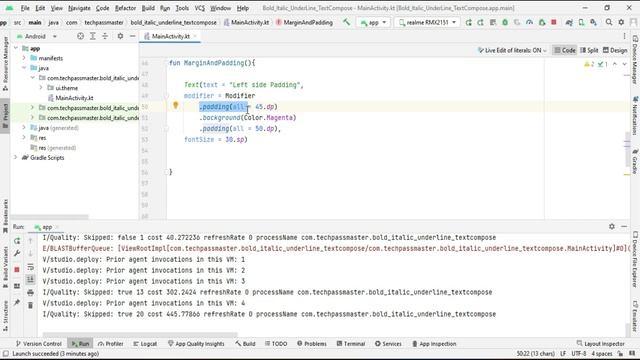Open the File menu

click(25, 8)
